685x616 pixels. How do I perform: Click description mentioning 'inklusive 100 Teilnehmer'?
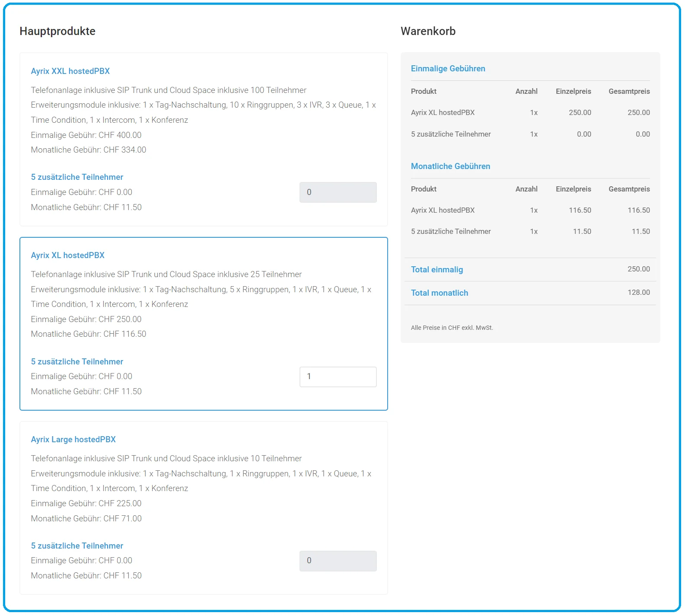169,90
